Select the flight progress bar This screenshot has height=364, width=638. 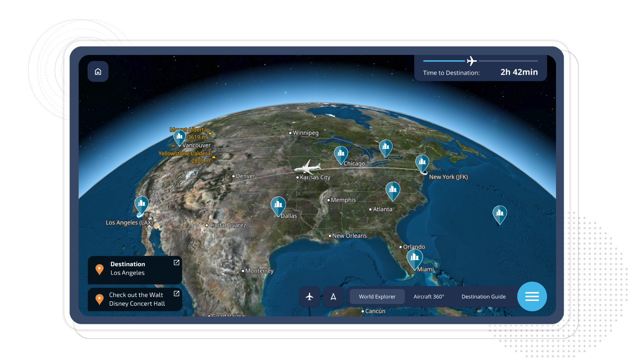[x=480, y=61]
